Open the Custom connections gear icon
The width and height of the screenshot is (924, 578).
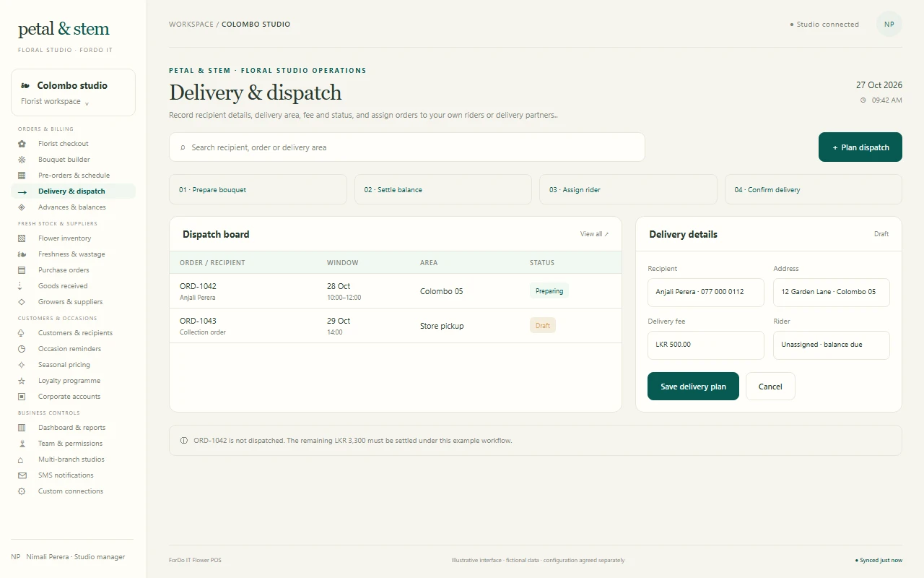coord(22,491)
